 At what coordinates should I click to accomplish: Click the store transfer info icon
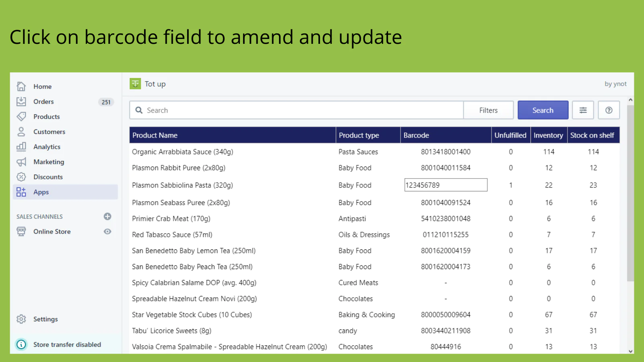pos(21,344)
